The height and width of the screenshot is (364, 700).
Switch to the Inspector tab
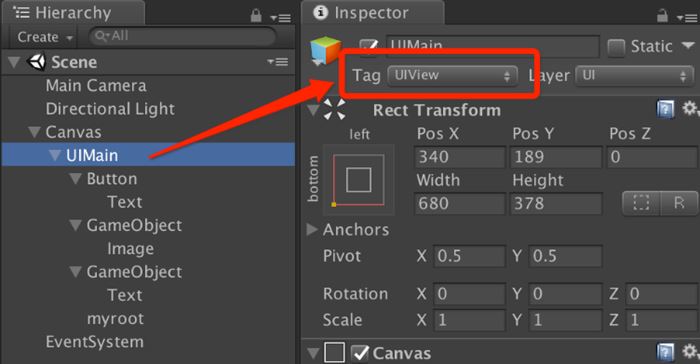(372, 13)
